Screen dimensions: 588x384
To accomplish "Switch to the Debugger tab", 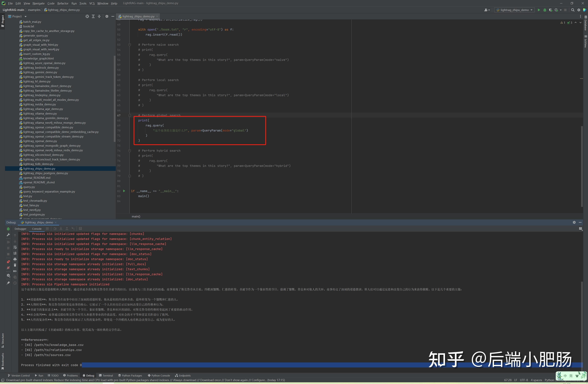I will [20, 229].
